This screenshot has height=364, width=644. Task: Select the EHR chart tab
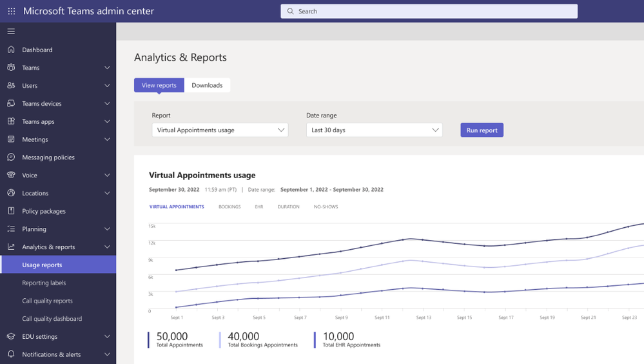tap(259, 207)
